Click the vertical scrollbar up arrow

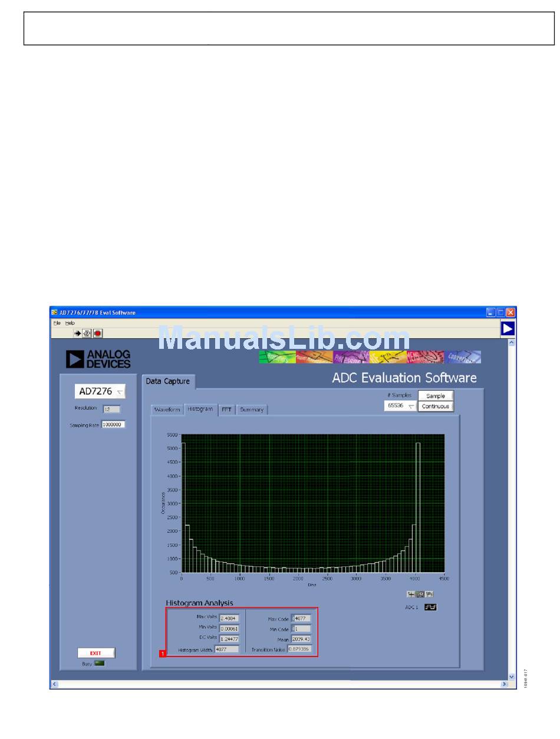[x=512, y=342]
